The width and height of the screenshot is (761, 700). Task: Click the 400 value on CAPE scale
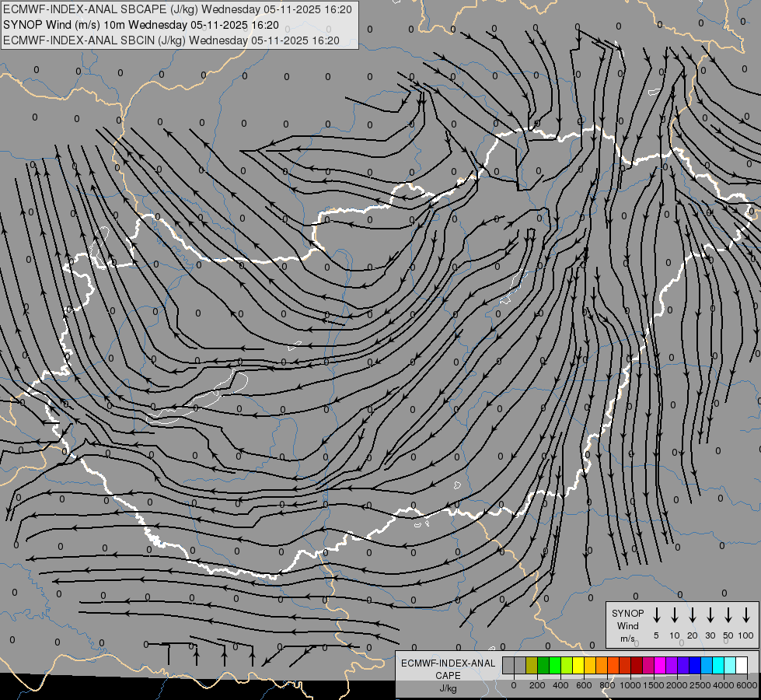click(x=560, y=685)
